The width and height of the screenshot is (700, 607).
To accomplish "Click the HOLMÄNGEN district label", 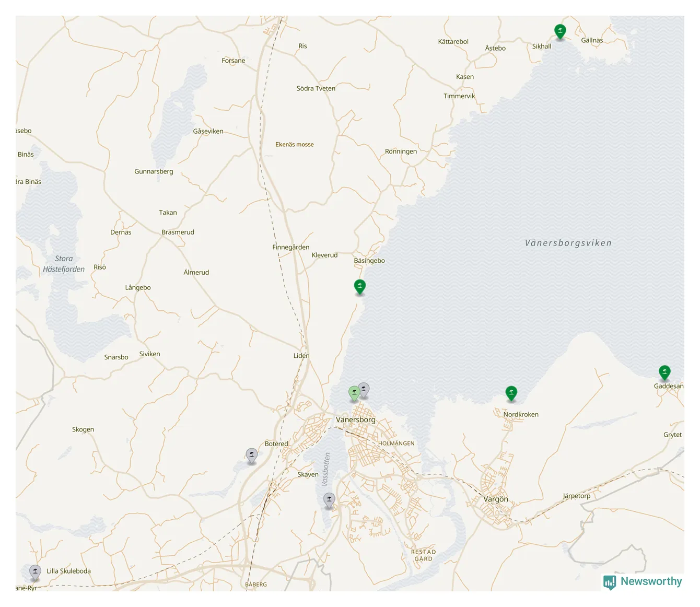I will click(396, 443).
